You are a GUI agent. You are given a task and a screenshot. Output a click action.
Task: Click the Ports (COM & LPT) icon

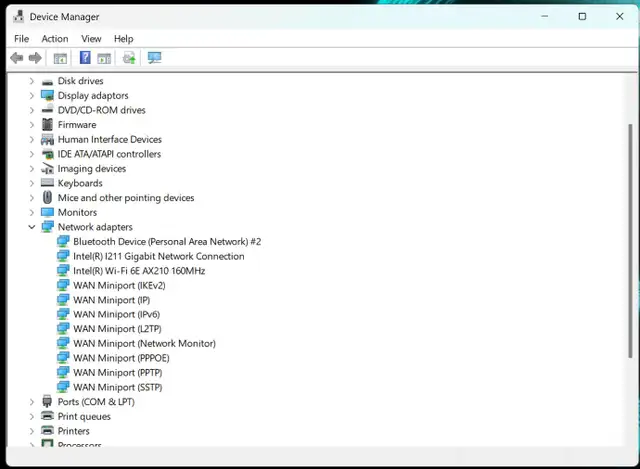click(x=47, y=402)
